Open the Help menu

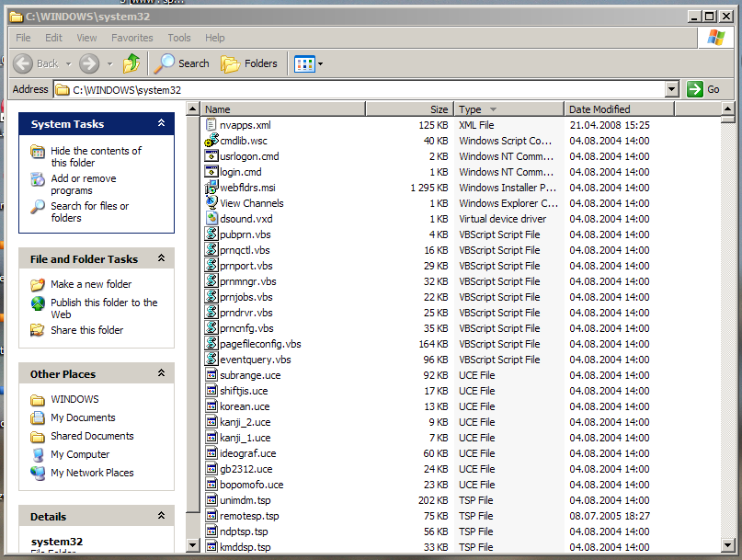point(215,38)
